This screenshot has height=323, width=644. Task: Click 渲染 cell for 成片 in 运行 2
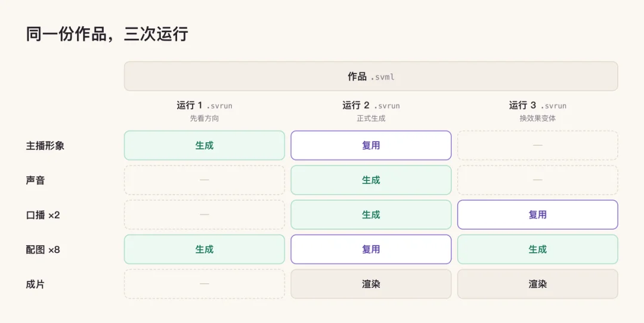pos(371,284)
